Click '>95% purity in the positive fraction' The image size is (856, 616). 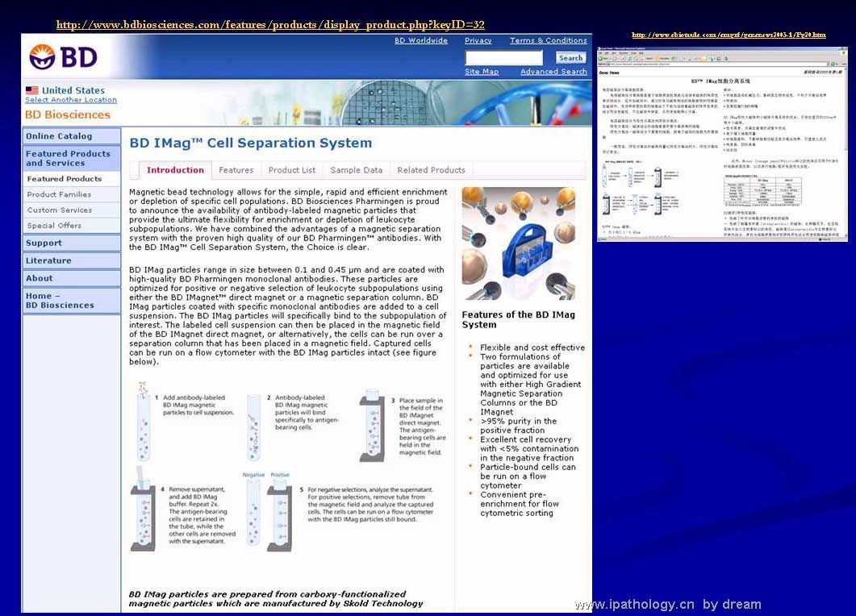pos(518,426)
